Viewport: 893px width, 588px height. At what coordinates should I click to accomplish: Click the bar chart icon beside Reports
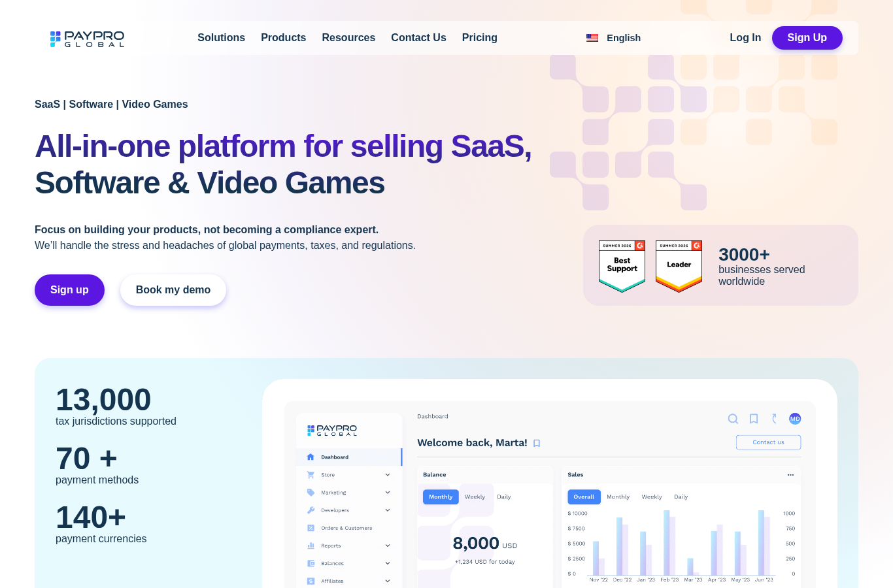pyautogui.click(x=311, y=546)
